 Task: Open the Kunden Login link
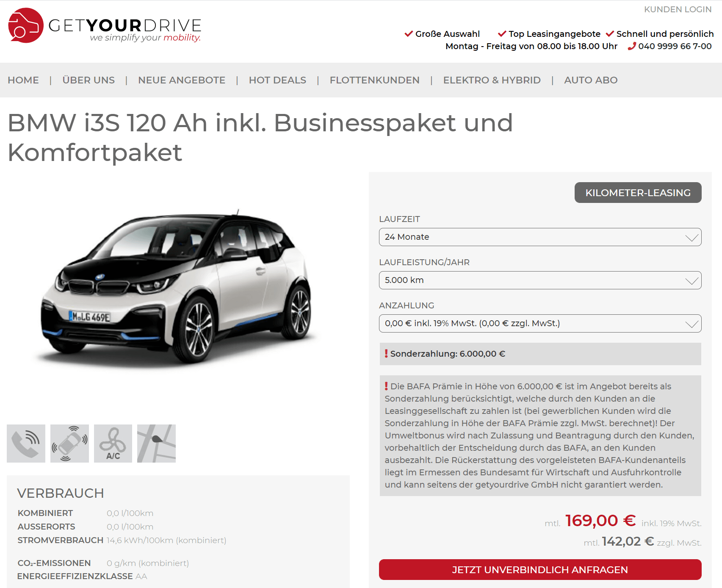coord(678,9)
